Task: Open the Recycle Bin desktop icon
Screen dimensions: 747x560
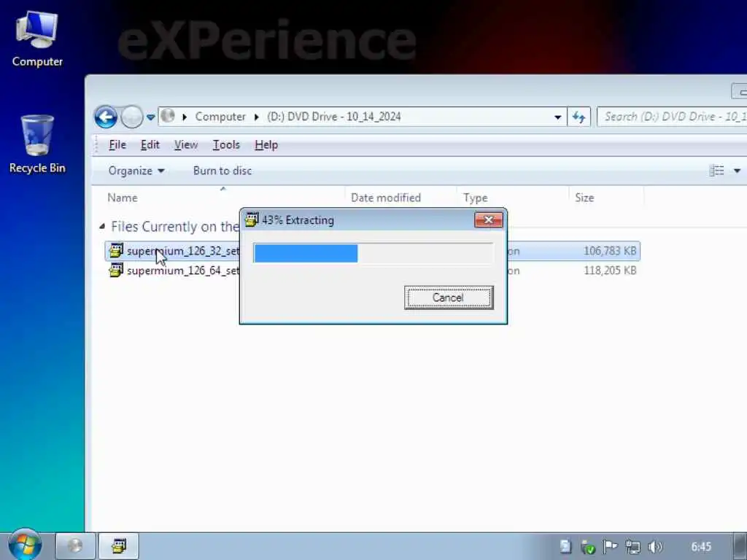Action: 37,145
